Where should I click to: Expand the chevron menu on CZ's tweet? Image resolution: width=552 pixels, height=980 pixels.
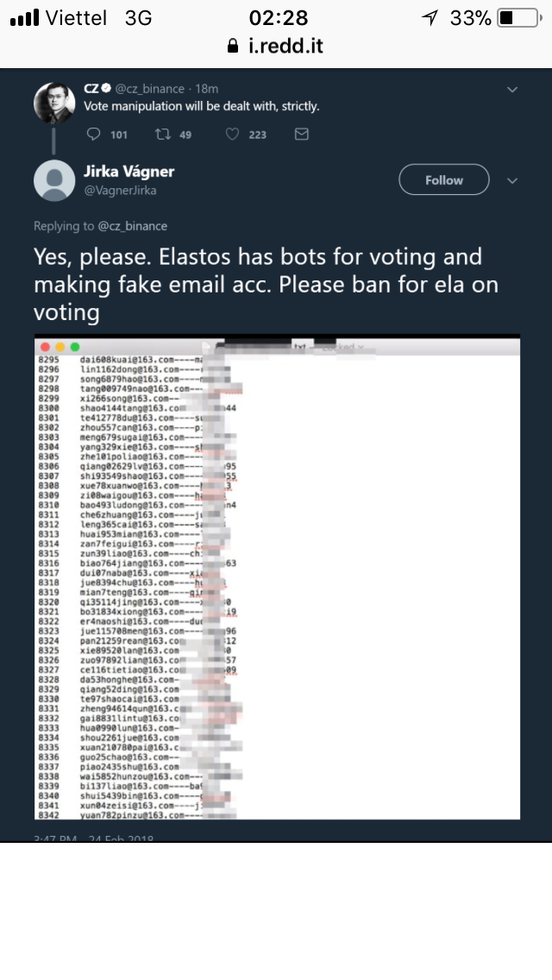512,89
